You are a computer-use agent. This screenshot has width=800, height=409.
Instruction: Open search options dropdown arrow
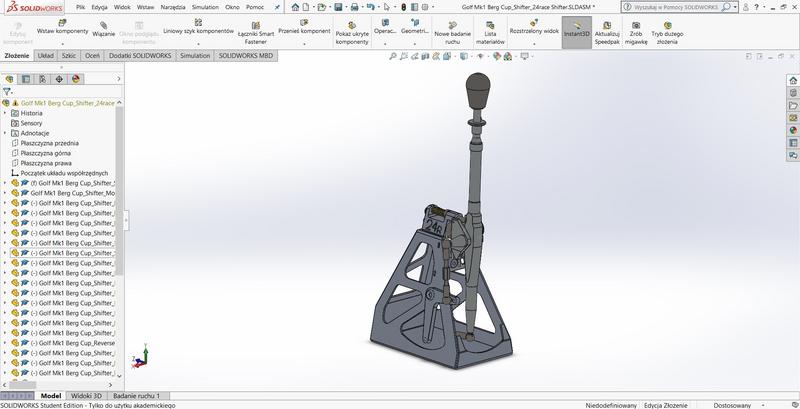735,7
